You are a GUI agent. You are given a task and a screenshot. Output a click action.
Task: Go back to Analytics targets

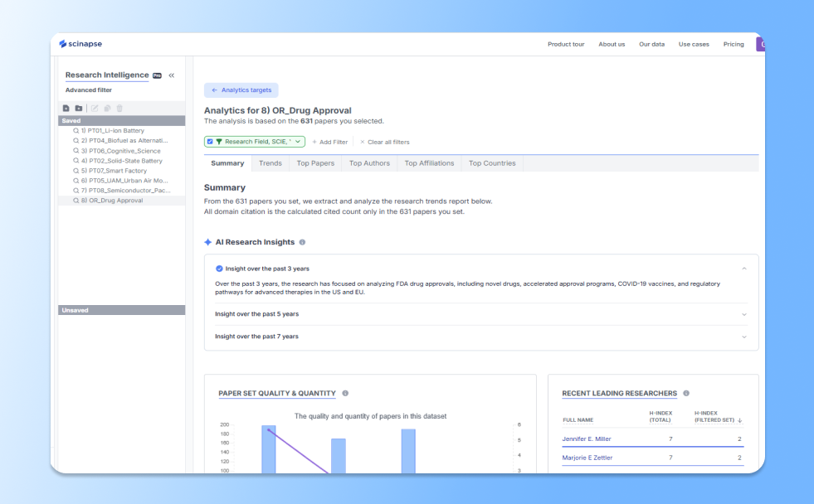pyautogui.click(x=241, y=90)
